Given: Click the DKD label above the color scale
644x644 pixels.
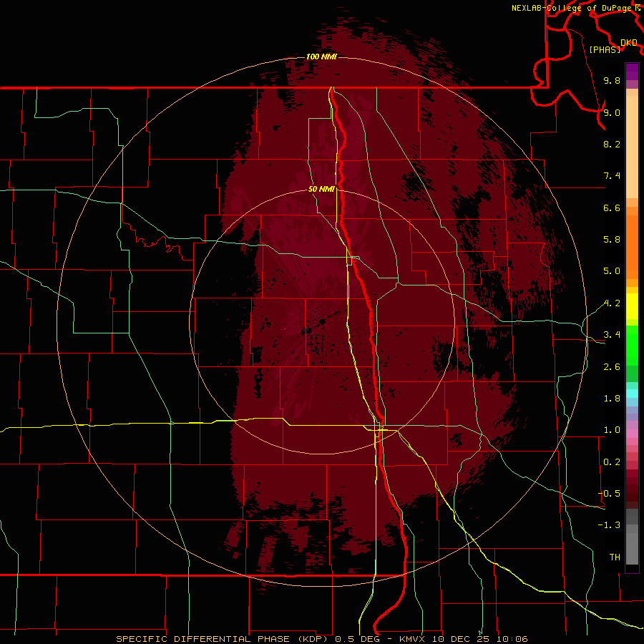Looking at the screenshot, I should [x=629, y=43].
